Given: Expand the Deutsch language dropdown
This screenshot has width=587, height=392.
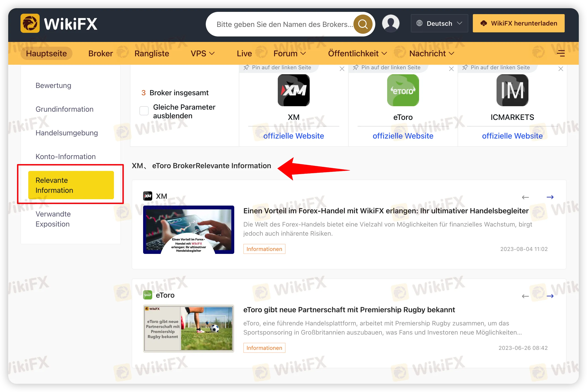Looking at the screenshot, I should pyautogui.click(x=439, y=23).
